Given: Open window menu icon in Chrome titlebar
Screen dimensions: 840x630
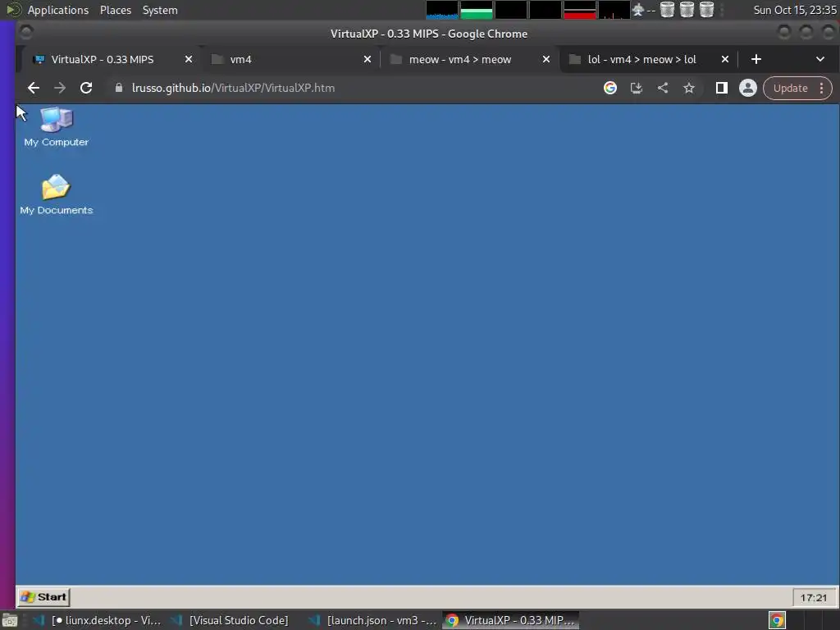Looking at the screenshot, I should tap(25, 33).
